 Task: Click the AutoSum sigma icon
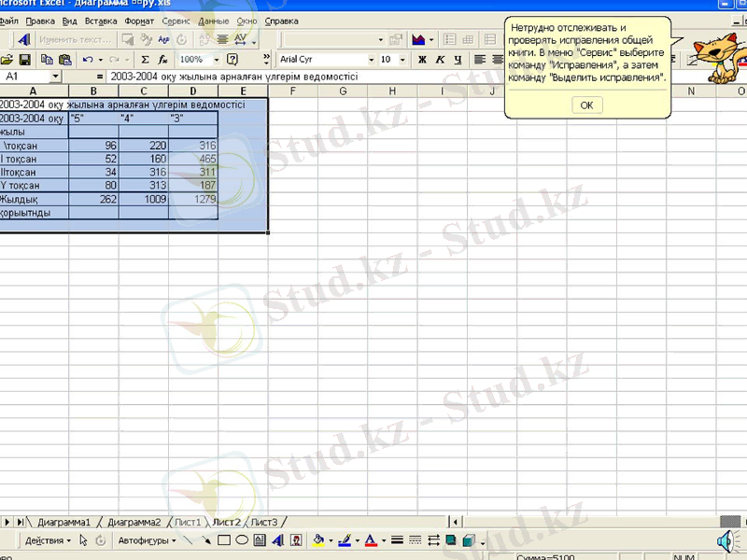(x=145, y=59)
